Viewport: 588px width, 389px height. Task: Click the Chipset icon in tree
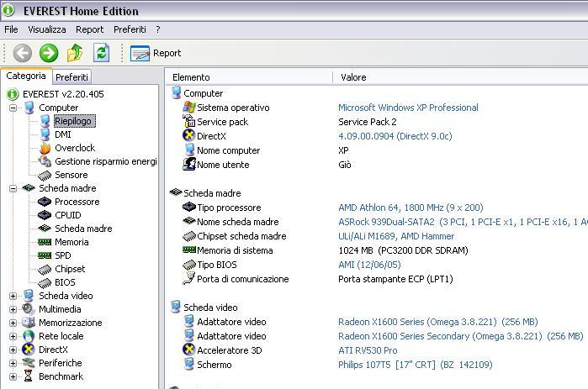pyautogui.click(x=45, y=269)
